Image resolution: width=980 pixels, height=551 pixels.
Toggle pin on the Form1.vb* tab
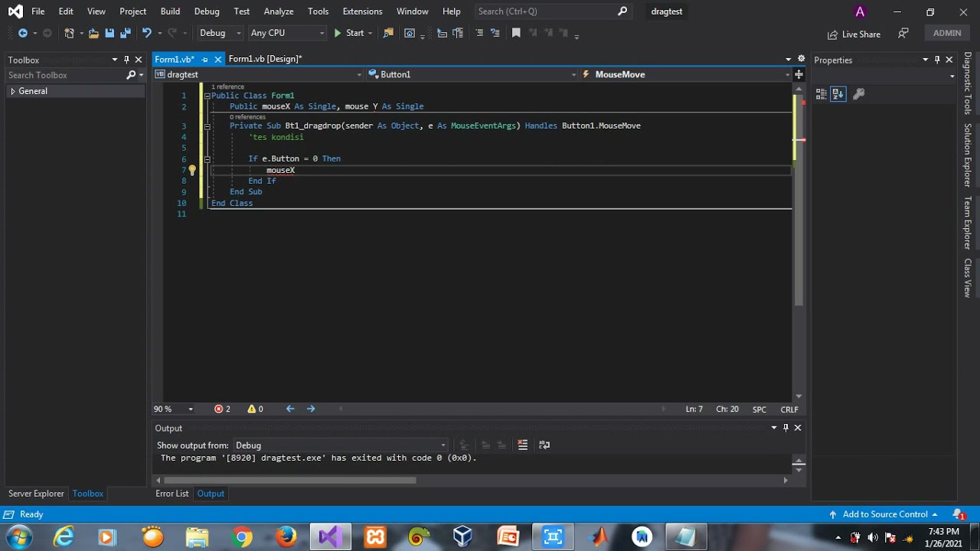pyautogui.click(x=204, y=59)
